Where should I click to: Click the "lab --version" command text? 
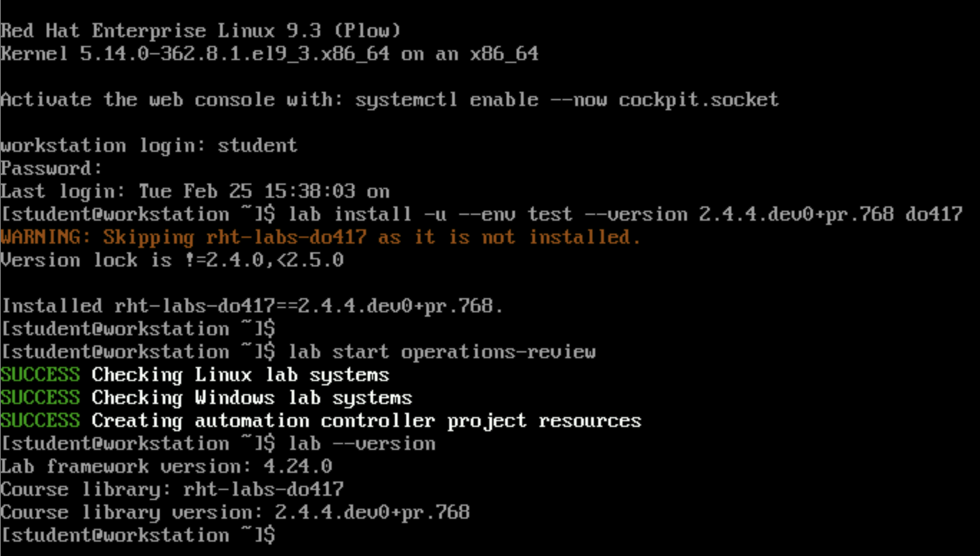click(x=361, y=444)
